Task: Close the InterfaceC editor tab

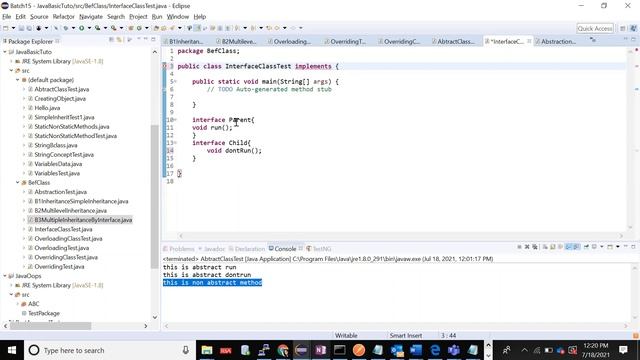Action: pyautogui.click(x=529, y=41)
